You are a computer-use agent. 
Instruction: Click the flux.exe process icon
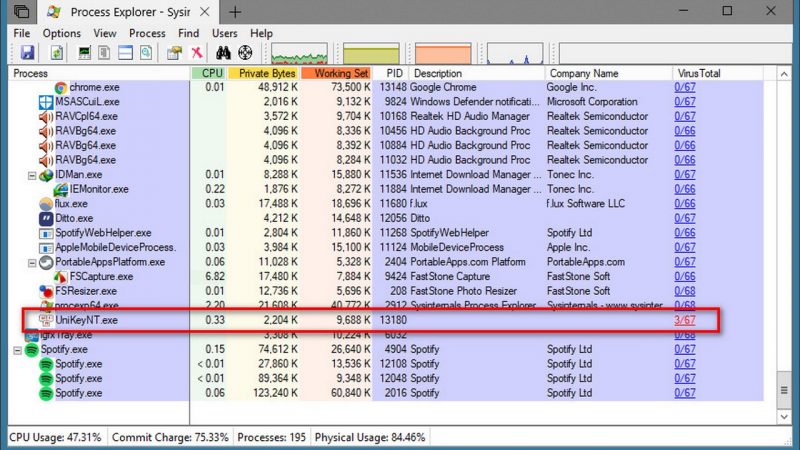tap(46, 204)
